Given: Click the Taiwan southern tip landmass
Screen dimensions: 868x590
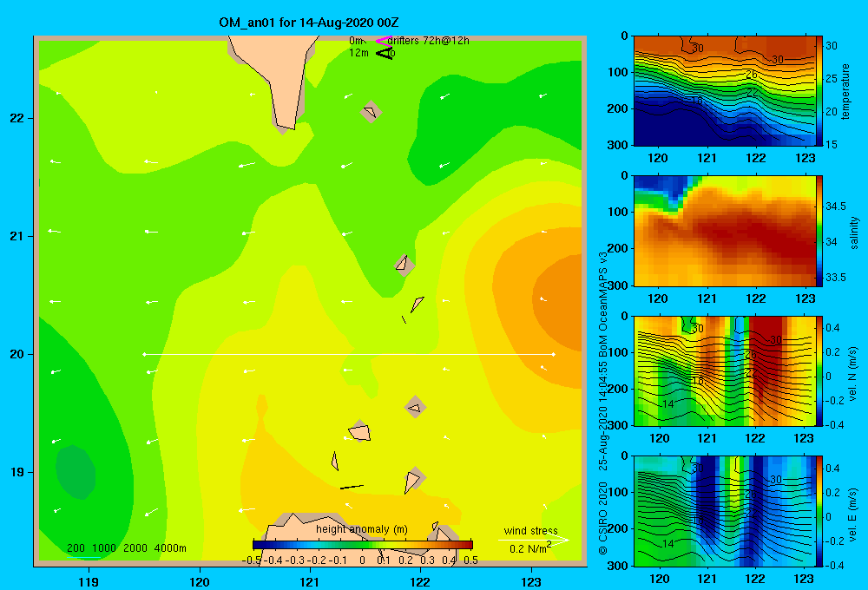Looking at the screenshot, I should coord(279,77).
